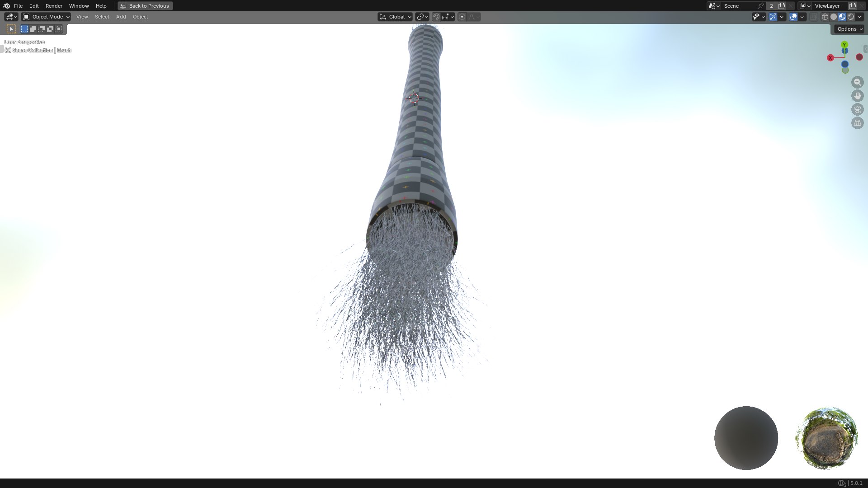Viewport: 868px width, 488px height.
Task: Choose extend selection mode icon
Action: [33, 29]
